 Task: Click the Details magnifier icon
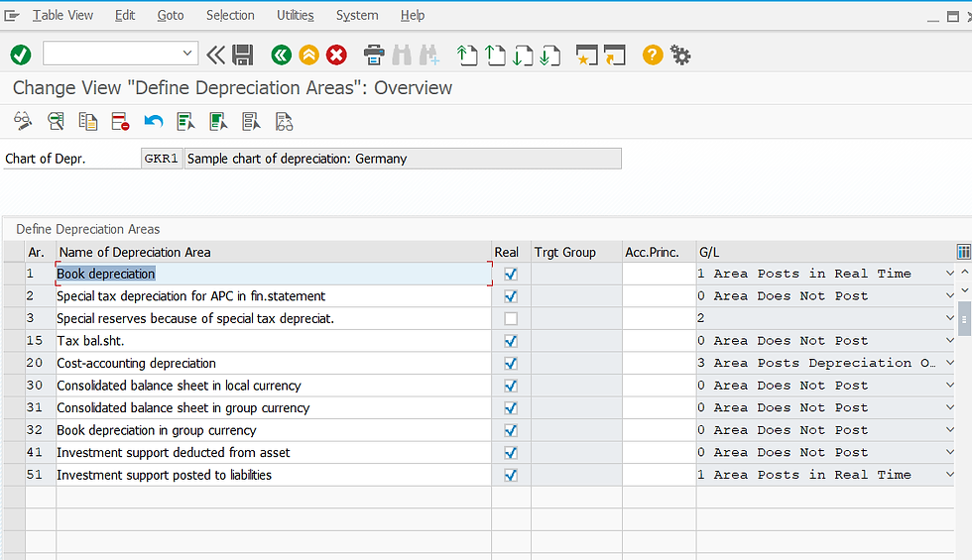click(x=56, y=121)
